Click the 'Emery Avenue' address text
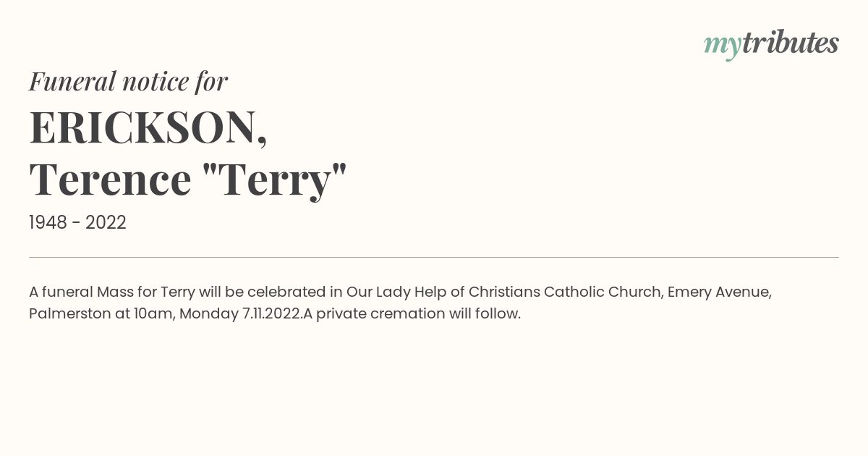This screenshot has width=868, height=456. tap(719, 292)
